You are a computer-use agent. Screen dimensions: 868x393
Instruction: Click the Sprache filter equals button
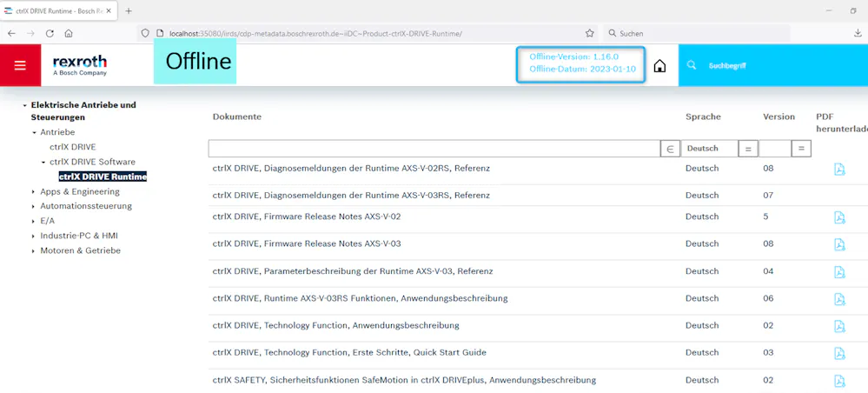click(748, 149)
